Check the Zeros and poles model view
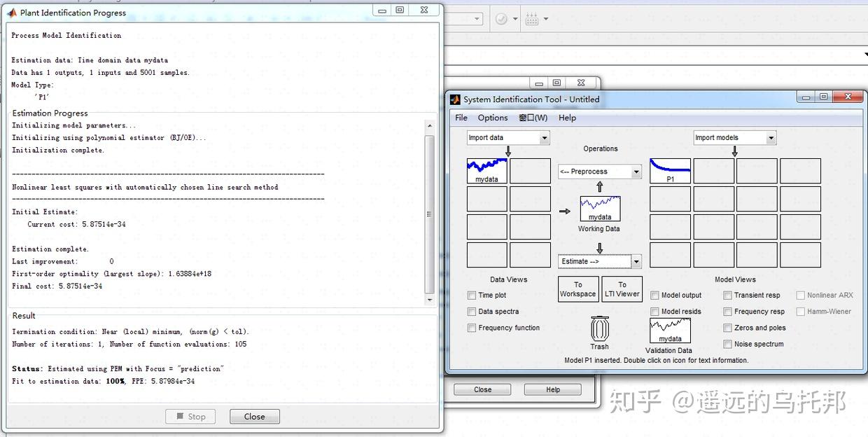Screen dimensions: 868x437 pyautogui.click(x=727, y=328)
